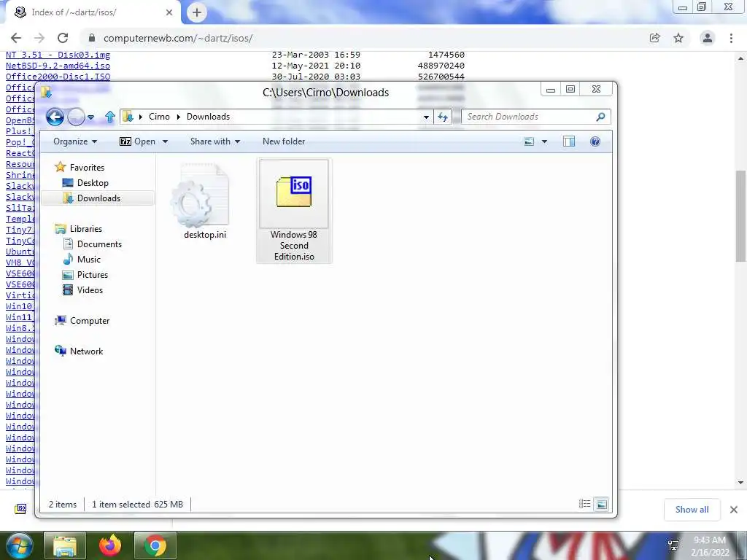747x560 pixels.
Task: Click Explorer forward navigation button
Action: 76,117
